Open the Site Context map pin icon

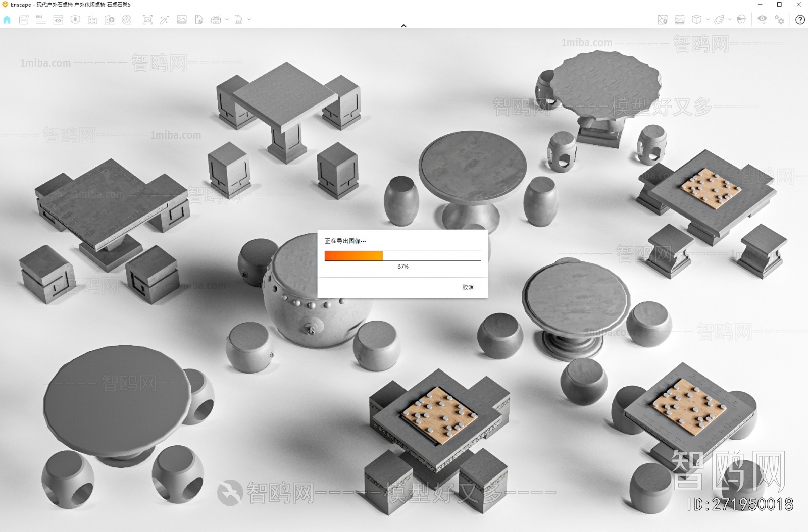tap(663, 20)
